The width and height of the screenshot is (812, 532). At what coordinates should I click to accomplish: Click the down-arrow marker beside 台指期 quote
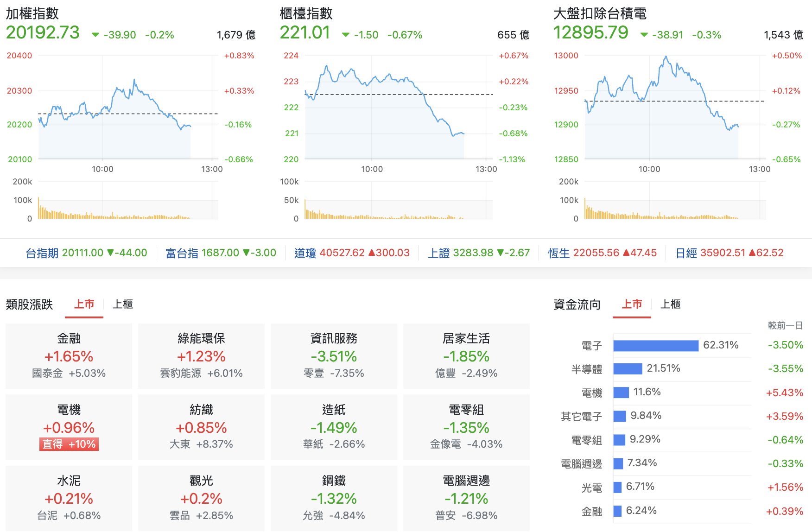tap(111, 253)
